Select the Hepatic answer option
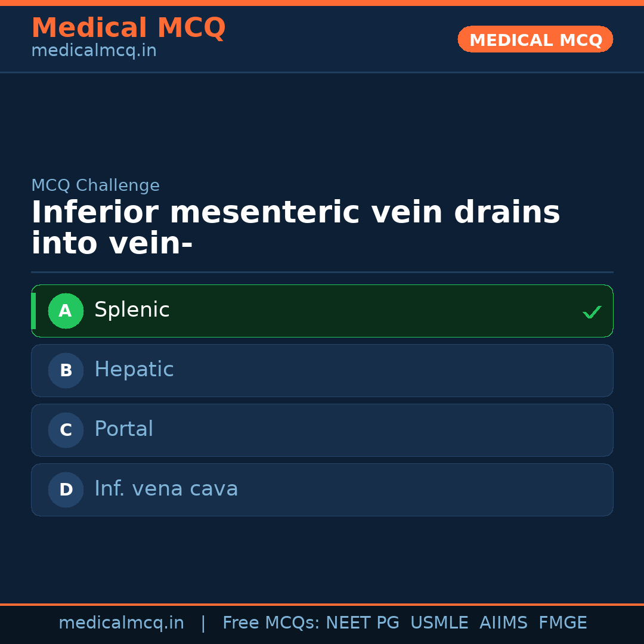The image size is (644, 644). click(322, 370)
